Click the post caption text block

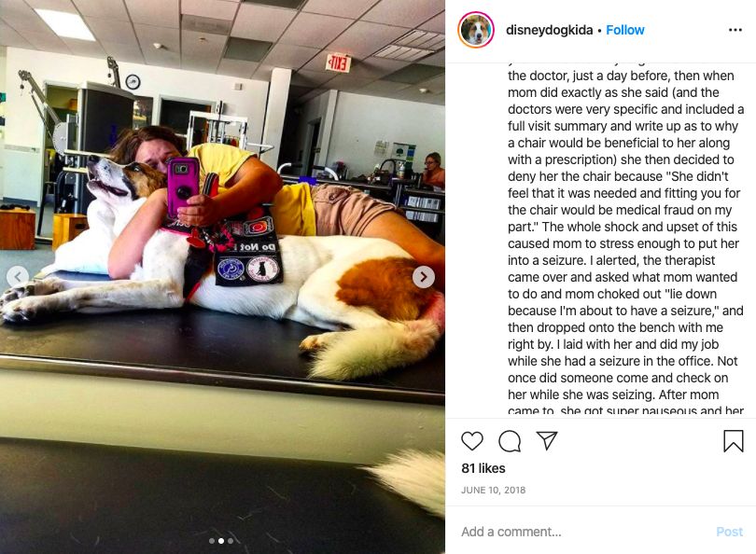[x=626, y=240]
